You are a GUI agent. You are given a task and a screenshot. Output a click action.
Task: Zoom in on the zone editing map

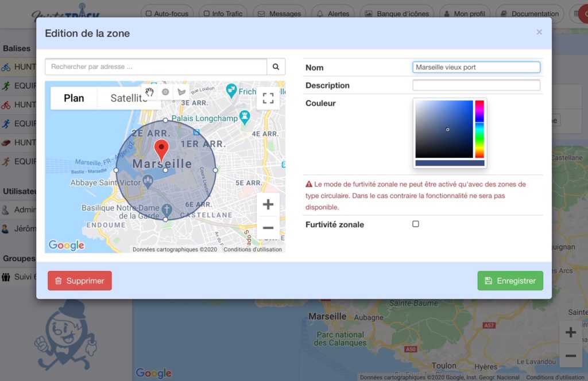[x=268, y=204]
